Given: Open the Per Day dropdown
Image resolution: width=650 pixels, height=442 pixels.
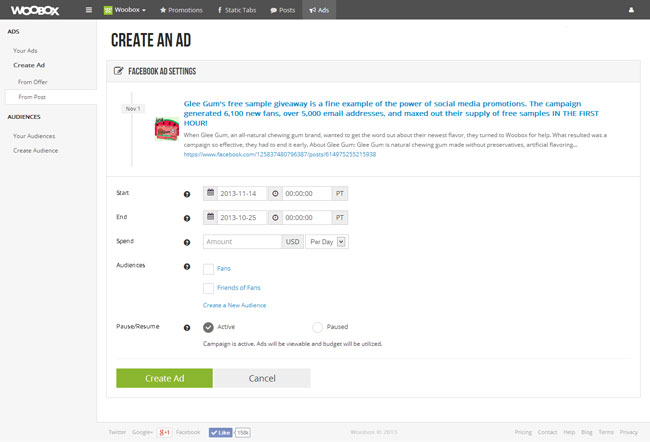Looking at the screenshot, I should click(x=327, y=242).
